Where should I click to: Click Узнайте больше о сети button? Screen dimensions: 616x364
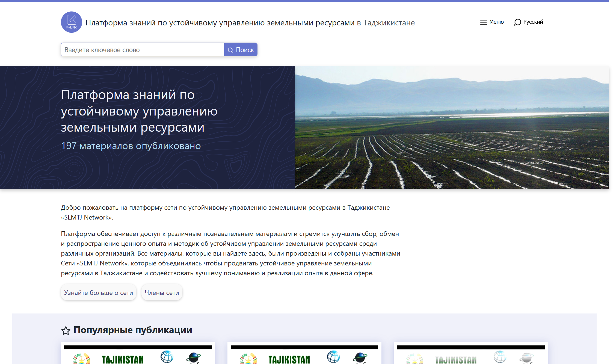tap(98, 293)
